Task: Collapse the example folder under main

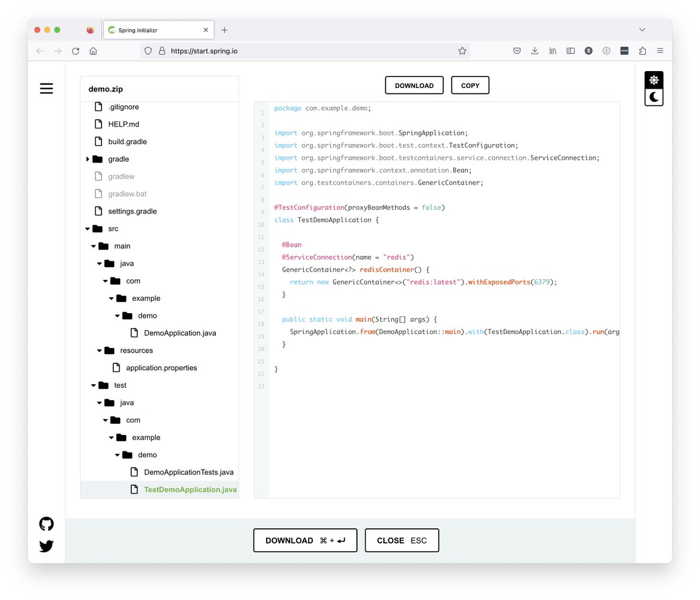Action: (x=111, y=299)
